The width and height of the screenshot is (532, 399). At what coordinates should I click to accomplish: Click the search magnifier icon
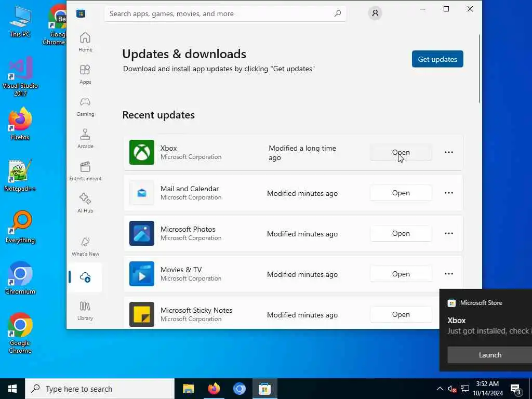pos(338,14)
